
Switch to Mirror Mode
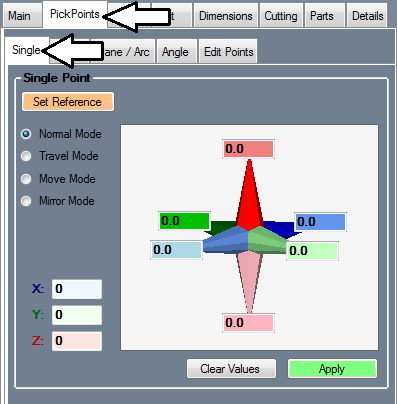26,201
